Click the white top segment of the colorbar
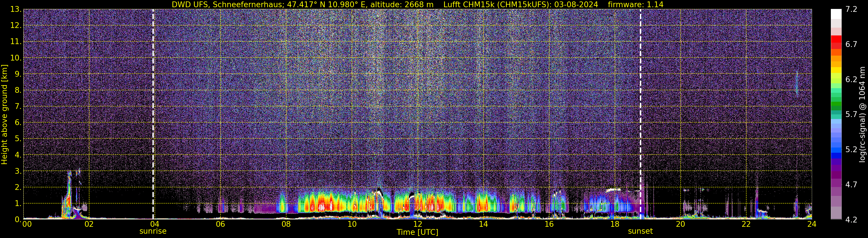 click(x=836, y=14)
